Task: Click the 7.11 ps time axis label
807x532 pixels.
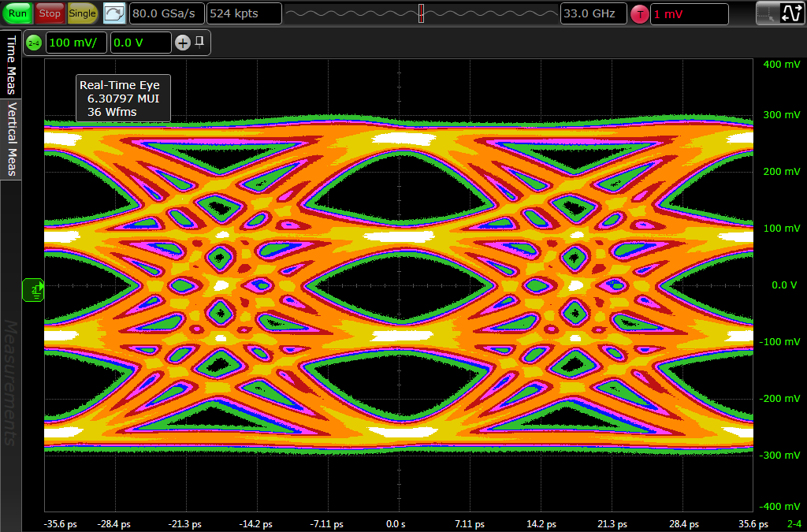Action: click(x=470, y=524)
